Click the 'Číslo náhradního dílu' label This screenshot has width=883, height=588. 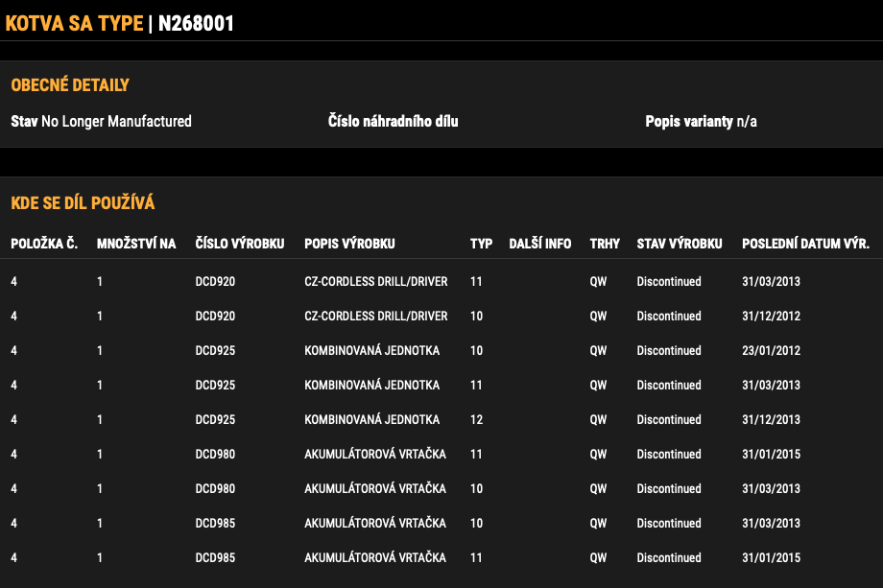(394, 121)
